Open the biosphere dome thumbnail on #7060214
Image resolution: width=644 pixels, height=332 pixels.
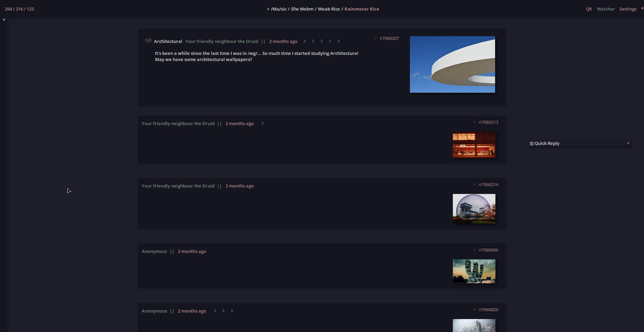point(474,209)
